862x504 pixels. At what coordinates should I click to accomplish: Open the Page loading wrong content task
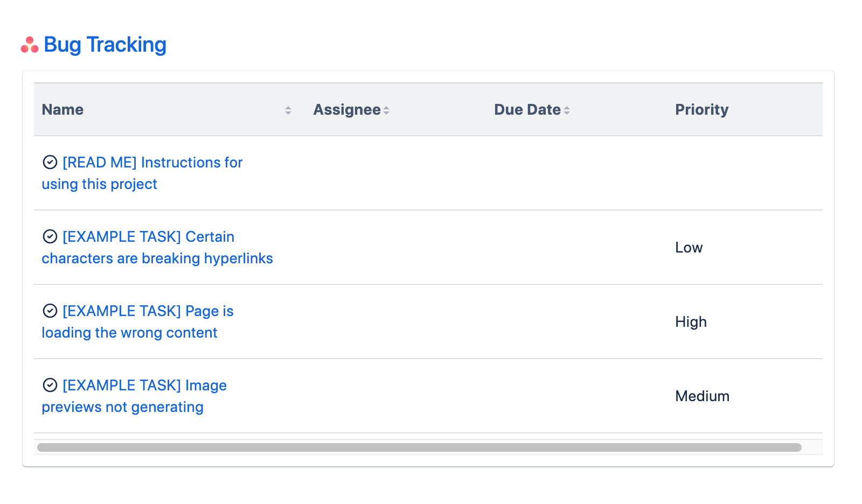pyautogui.click(x=148, y=311)
